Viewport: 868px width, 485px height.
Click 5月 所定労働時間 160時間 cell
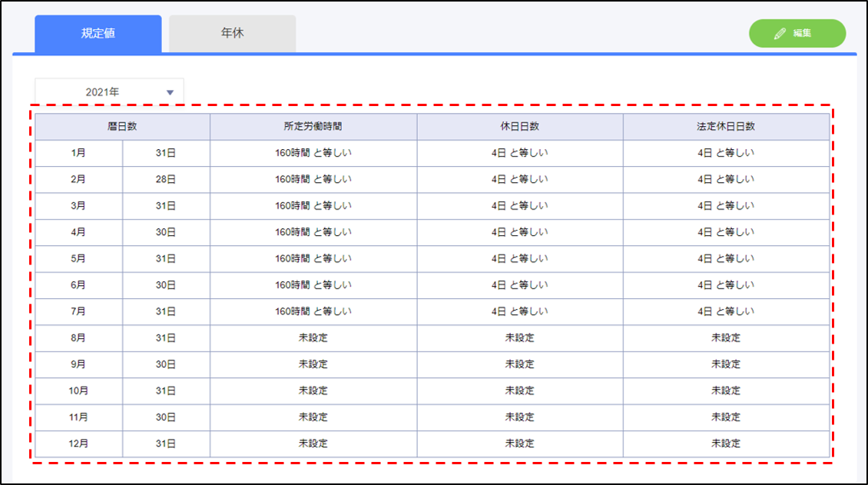click(313, 259)
